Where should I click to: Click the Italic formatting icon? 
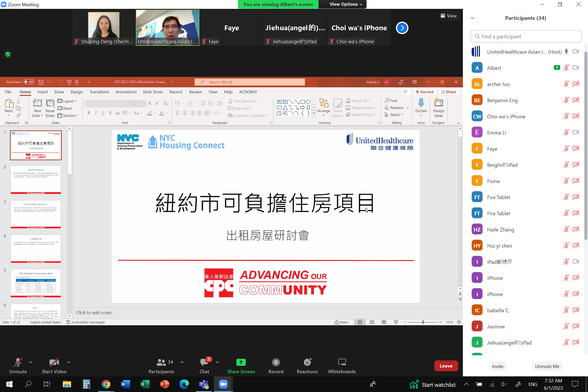pos(96,113)
